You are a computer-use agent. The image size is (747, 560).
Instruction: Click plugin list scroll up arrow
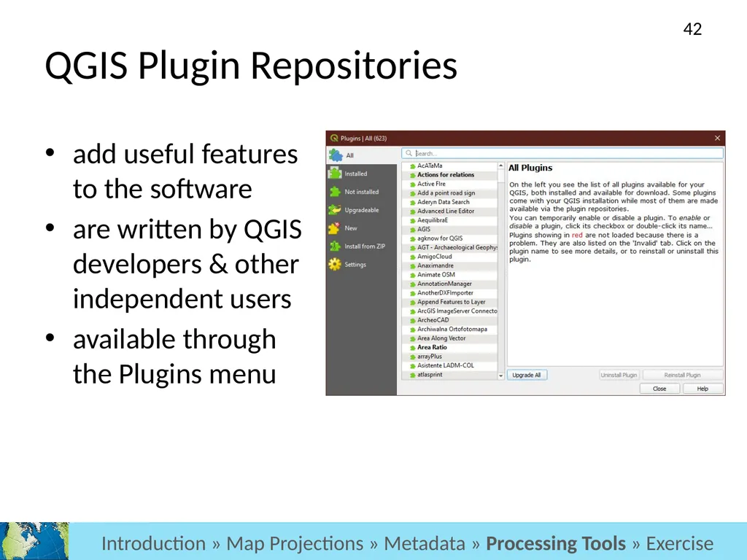pos(500,166)
